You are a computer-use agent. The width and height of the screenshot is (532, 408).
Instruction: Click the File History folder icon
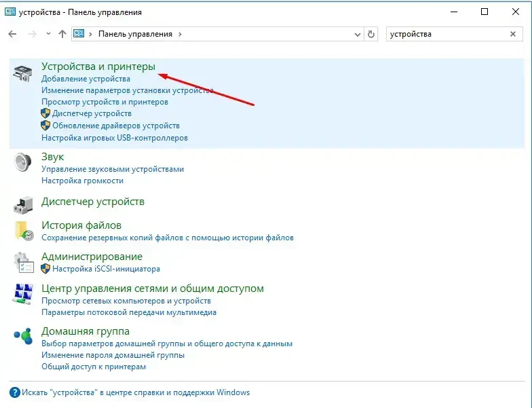pyautogui.click(x=24, y=231)
